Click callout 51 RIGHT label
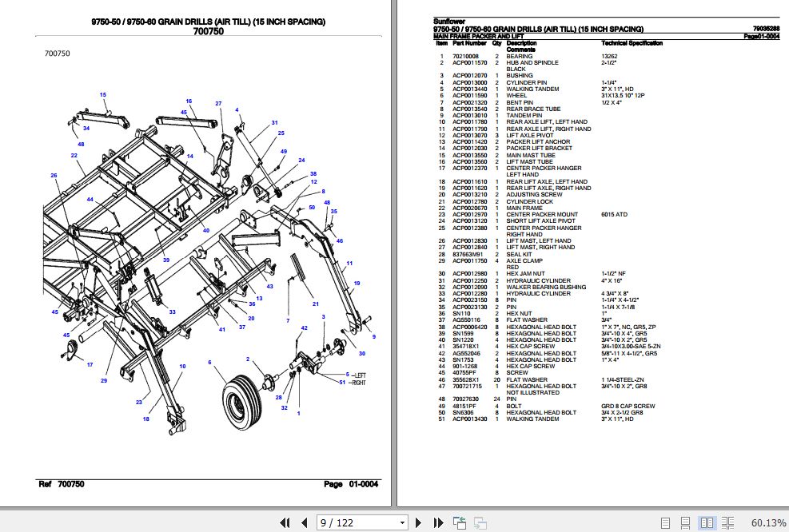Viewport: 789px width, 532px height. 353,383
